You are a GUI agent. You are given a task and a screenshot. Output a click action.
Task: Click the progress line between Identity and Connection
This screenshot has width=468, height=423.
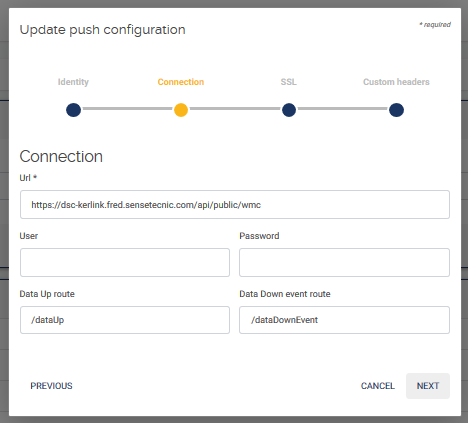(x=127, y=109)
